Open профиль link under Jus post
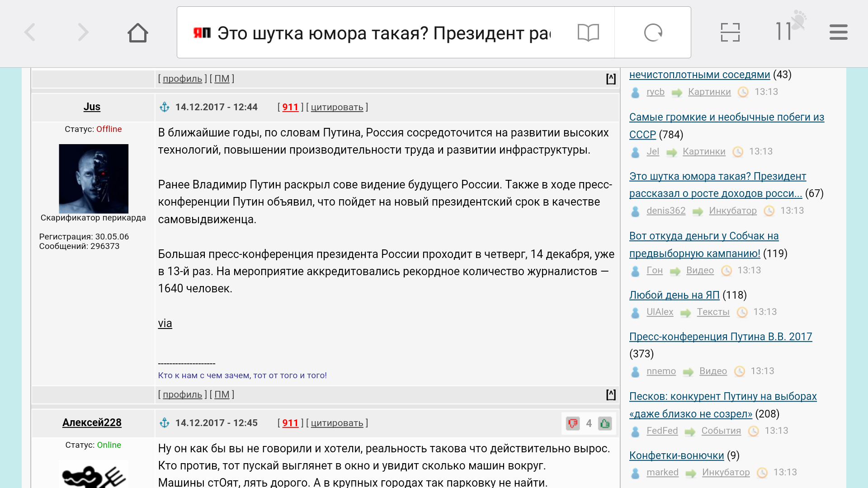The height and width of the screenshot is (488, 868). (182, 394)
